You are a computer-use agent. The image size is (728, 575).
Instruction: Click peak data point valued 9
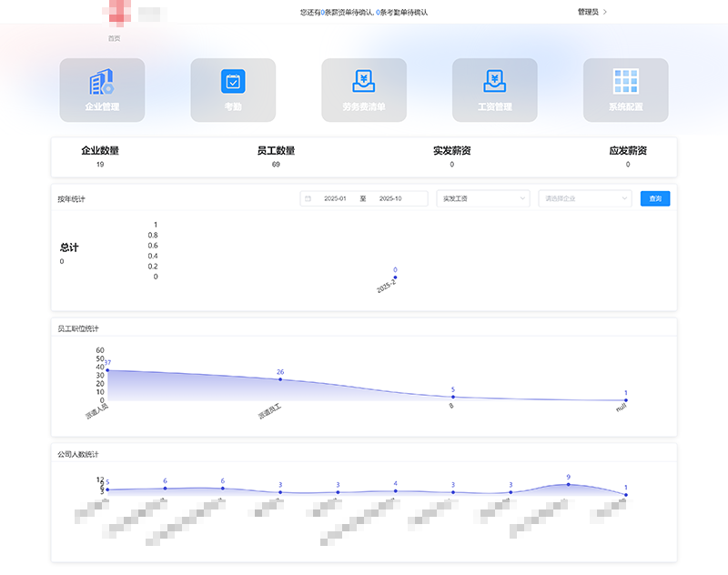tap(569, 484)
